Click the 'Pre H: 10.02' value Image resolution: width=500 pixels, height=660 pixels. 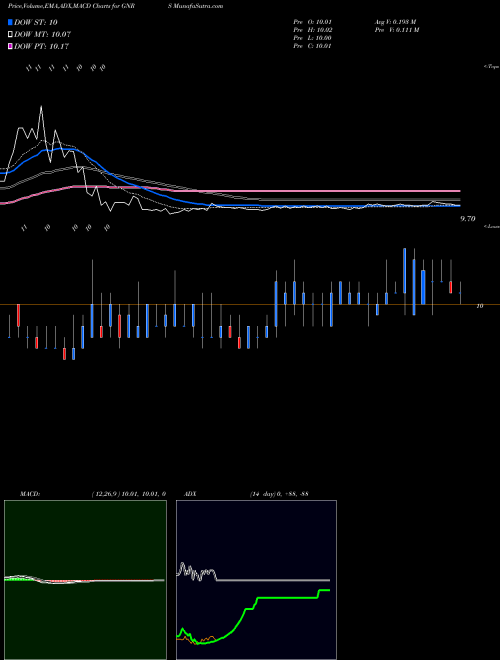tap(312, 30)
